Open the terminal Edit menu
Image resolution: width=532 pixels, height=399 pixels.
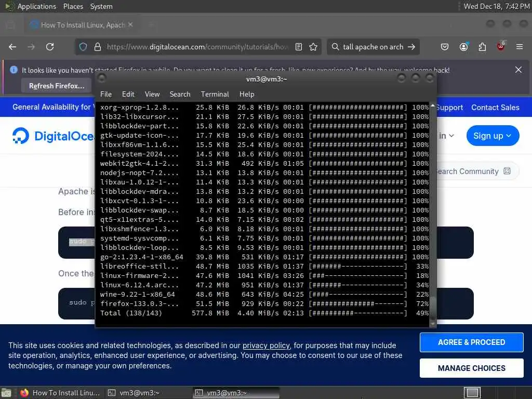point(128,95)
